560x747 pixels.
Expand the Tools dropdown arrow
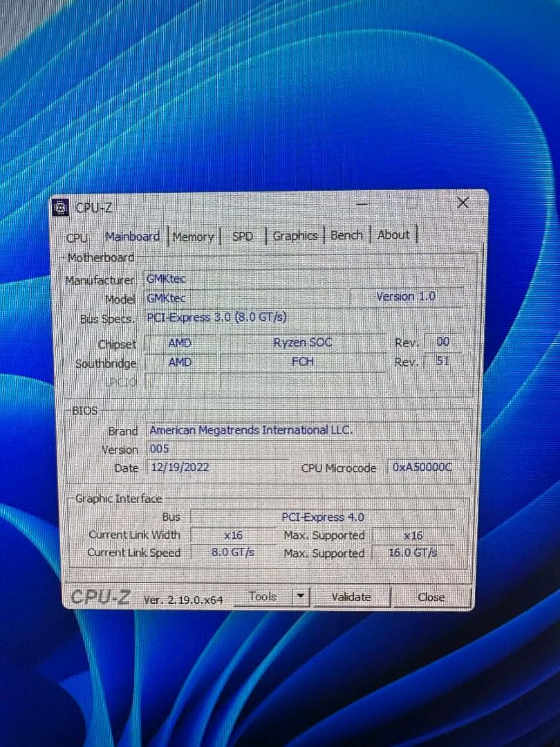point(301,596)
